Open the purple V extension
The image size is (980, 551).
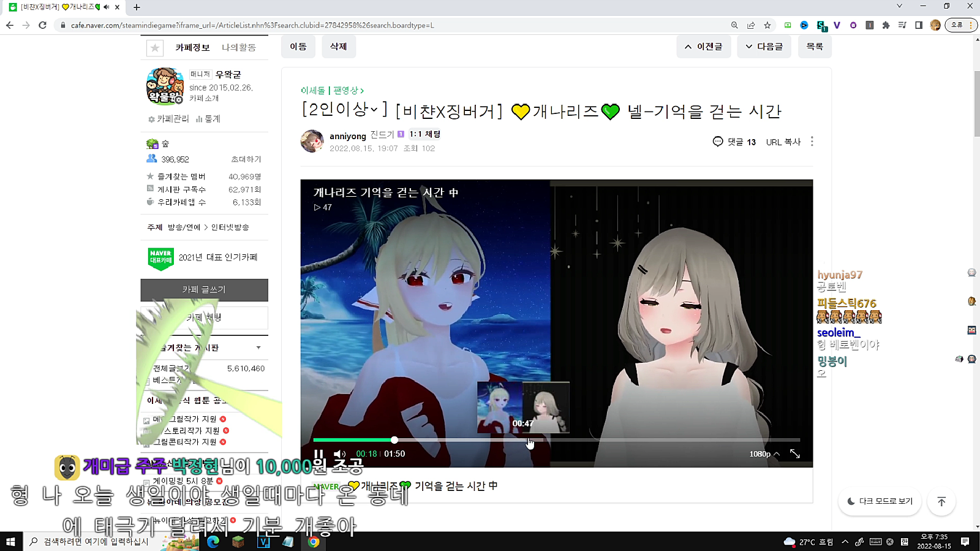(837, 25)
